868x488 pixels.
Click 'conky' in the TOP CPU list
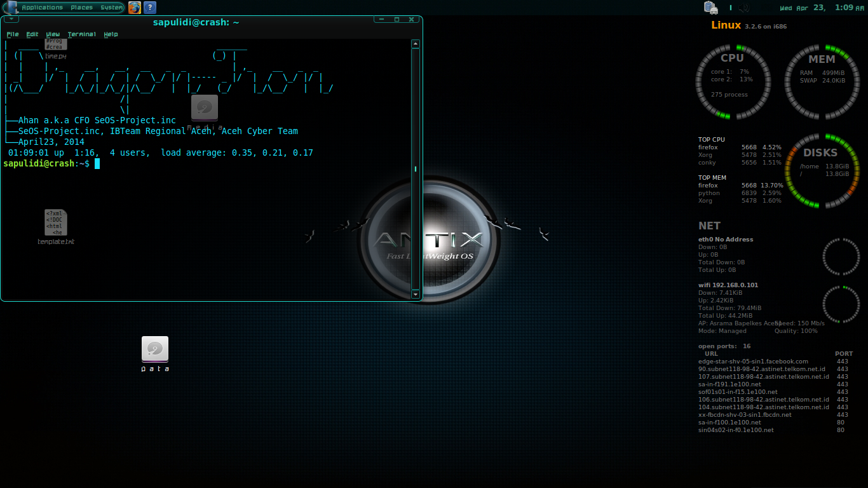click(707, 163)
